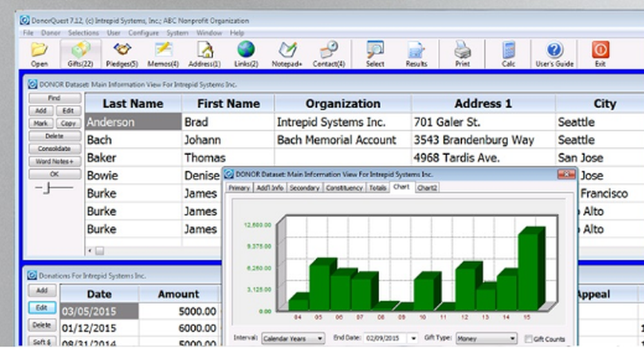Viewport: 644px width, 364px height.
Task: Open the File menu
Action: point(28,33)
